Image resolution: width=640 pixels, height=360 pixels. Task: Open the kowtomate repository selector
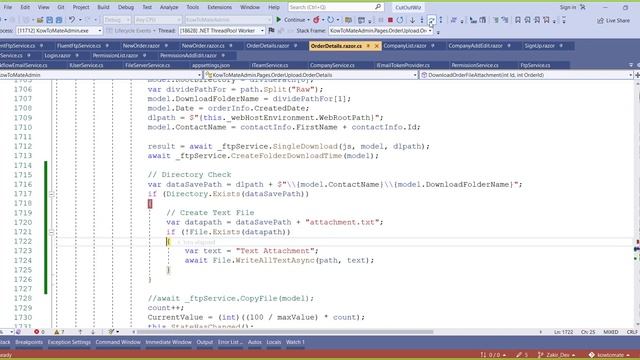pos(610,355)
